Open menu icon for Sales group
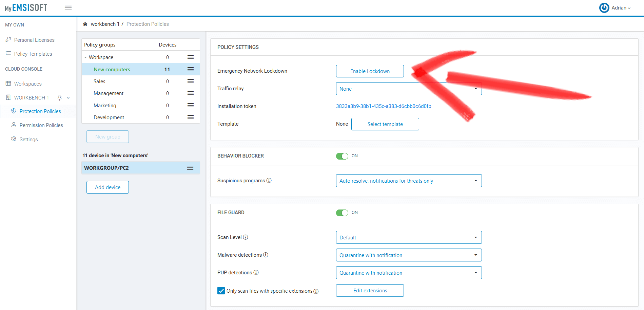644x310 pixels. tap(191, 81)
